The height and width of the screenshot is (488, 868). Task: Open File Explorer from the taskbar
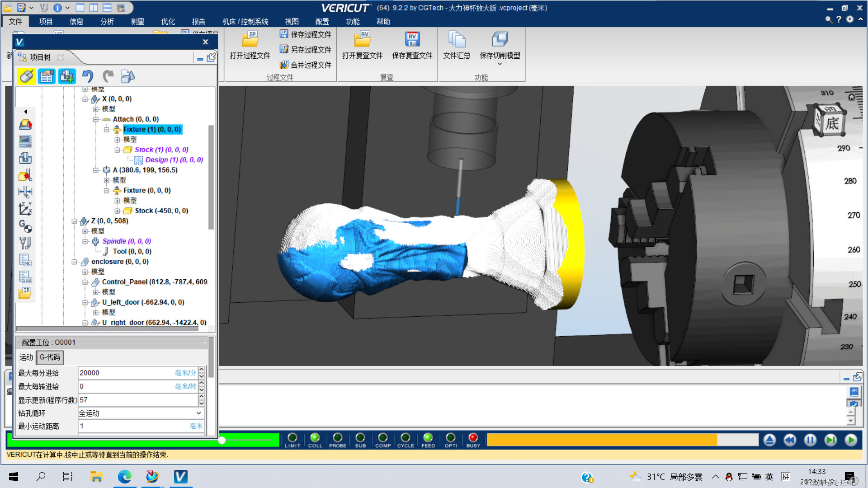point(96,476)
